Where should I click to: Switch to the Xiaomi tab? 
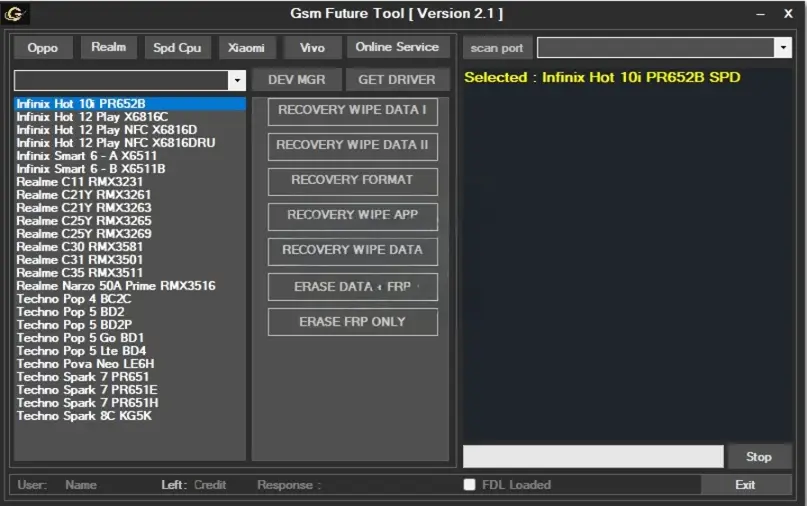point(246,48)
